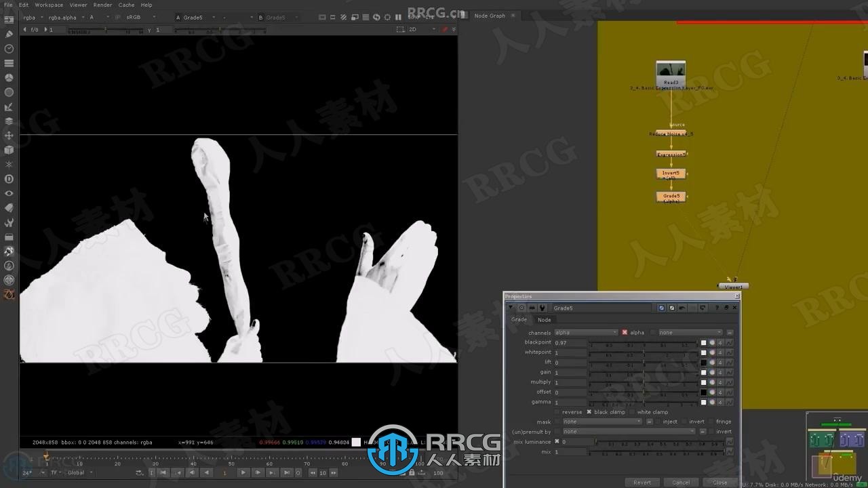The image size is (868, 488).
Task: Toggle the black clamp checkbox
Action: [x=589, y=412]
